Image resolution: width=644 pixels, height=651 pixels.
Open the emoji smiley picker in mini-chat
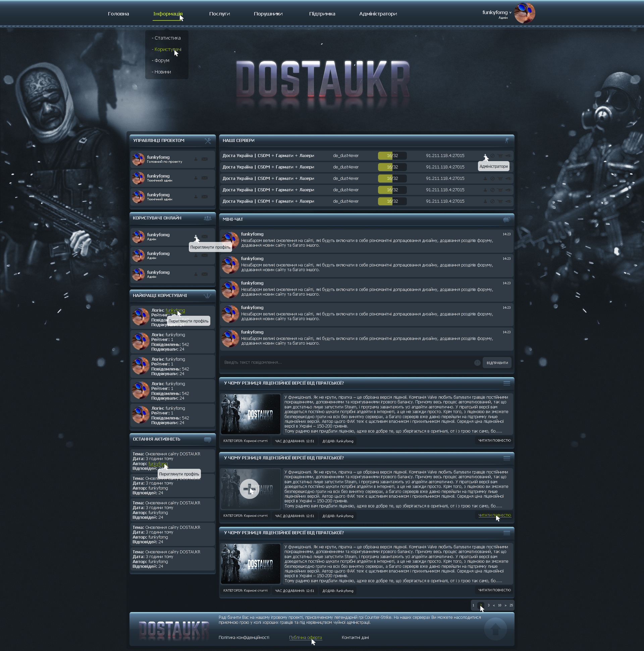(477, 362)
